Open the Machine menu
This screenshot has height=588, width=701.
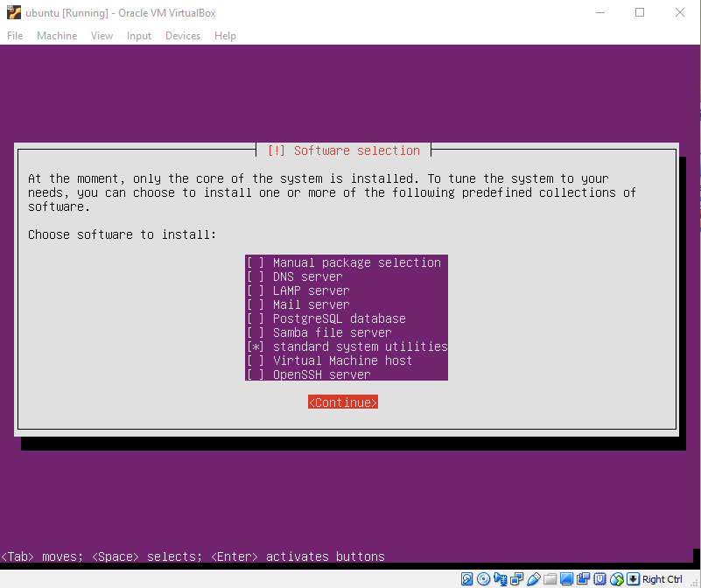(x=57, y=36)
